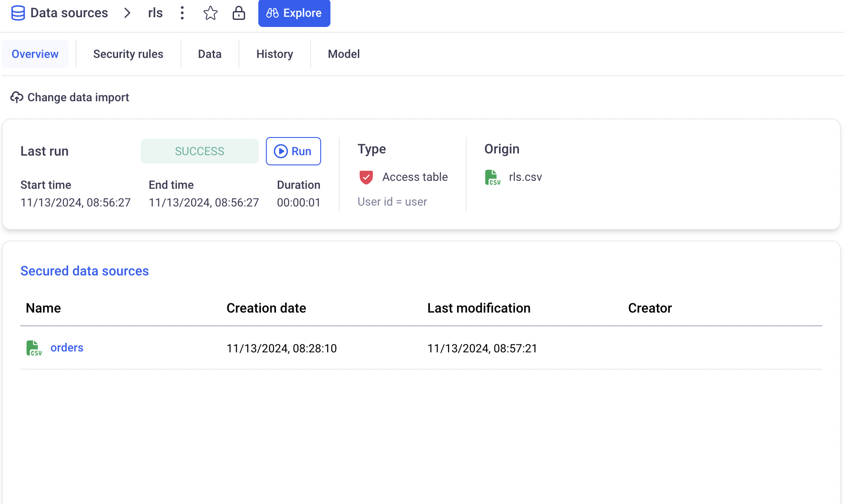Click the Data sources breadcrumb link

tap(69, 13)
